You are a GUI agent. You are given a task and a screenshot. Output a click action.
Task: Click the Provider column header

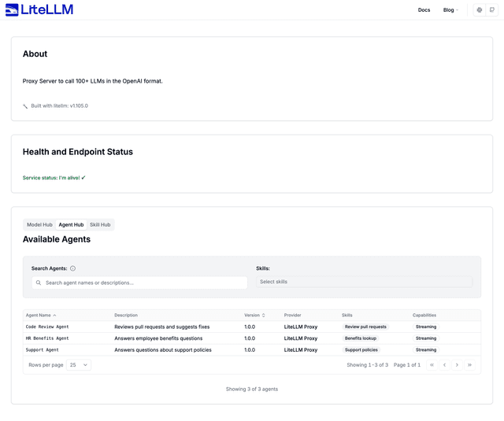point(292,315)
